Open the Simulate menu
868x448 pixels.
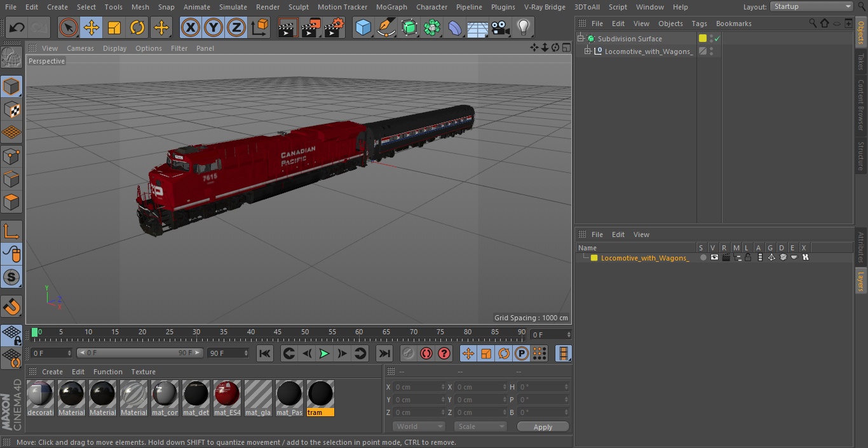233,7
